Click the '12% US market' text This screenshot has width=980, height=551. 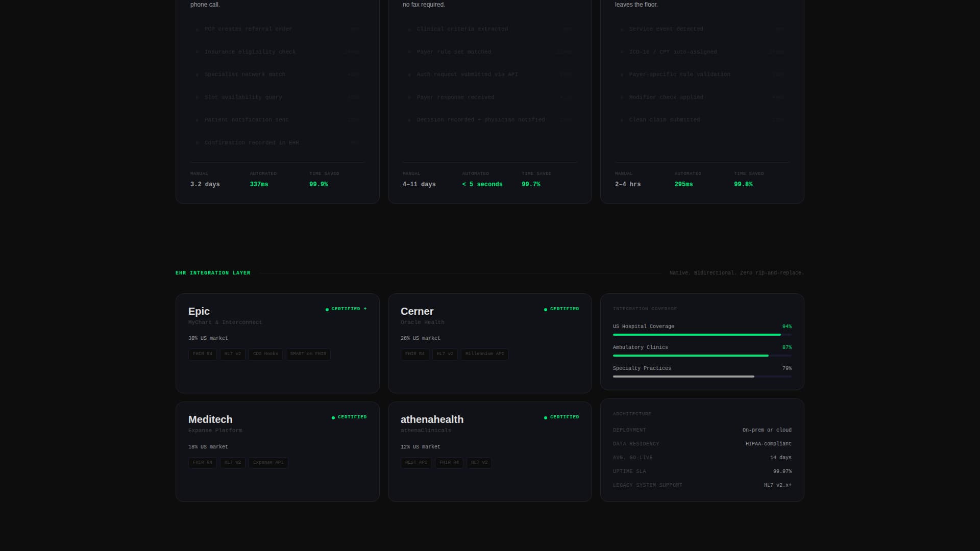pyautogui.click(x=421, y=447)
